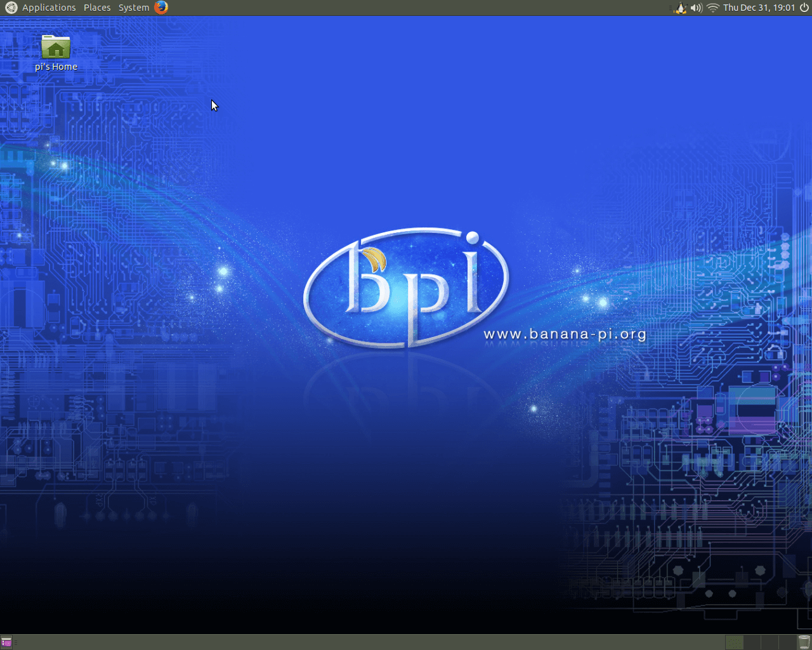Open the System menu
This screenshot has width=812, height=650.
pyautogui.click(x=133, y=8)
